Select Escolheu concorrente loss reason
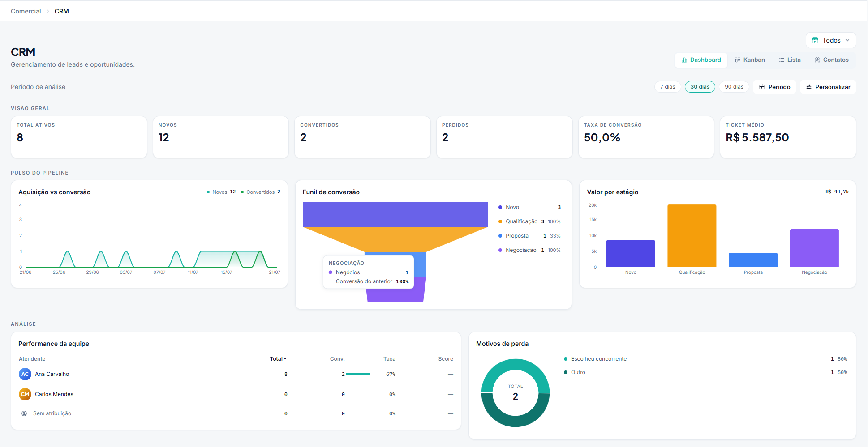 pyautogui.click(x=599, y=359)
